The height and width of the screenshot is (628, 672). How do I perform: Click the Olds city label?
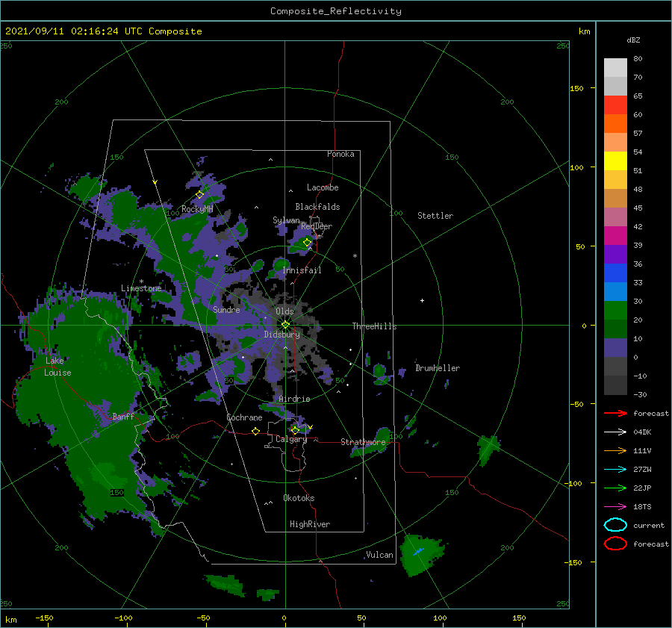284,311
